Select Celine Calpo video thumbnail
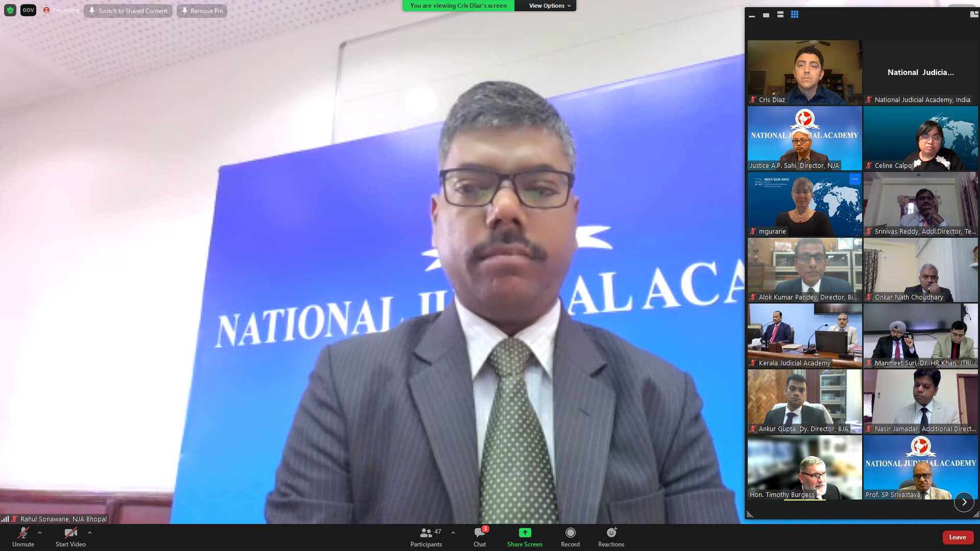The width and height of the screenshot is (980, 551). (x=921, y=138)
